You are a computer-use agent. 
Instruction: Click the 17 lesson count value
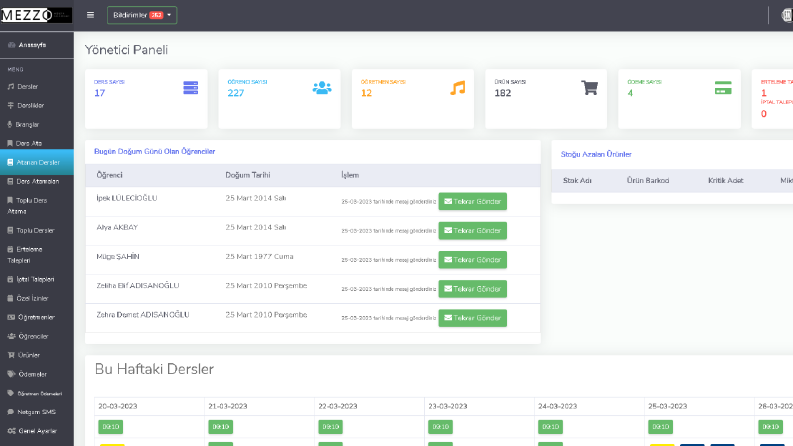[100, 93]
